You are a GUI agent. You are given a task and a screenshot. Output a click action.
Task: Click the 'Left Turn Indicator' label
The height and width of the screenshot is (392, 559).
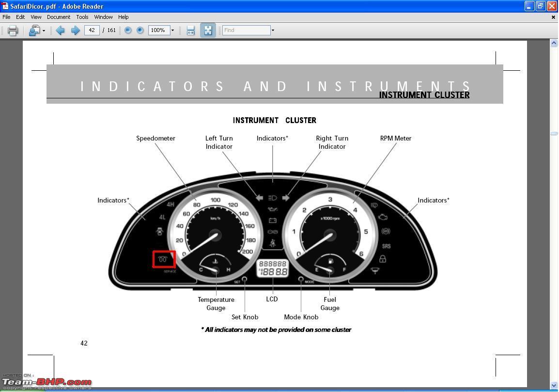click(219, 142)
